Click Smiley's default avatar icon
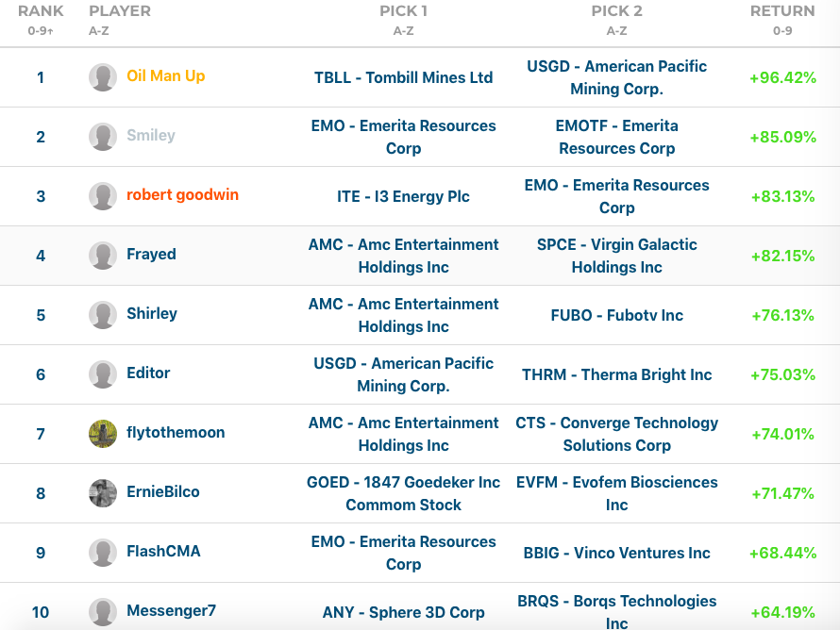 103,137
